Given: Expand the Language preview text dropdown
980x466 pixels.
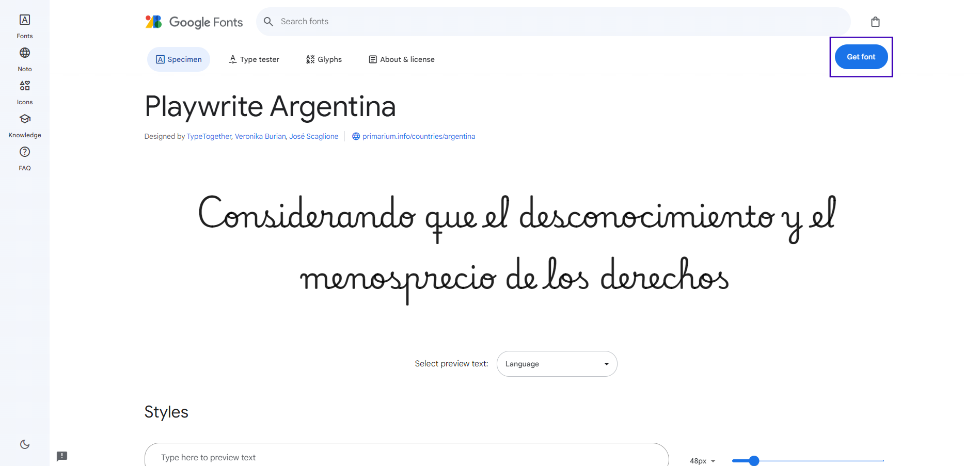Looking at the screenshot, I should click(557, 364).
